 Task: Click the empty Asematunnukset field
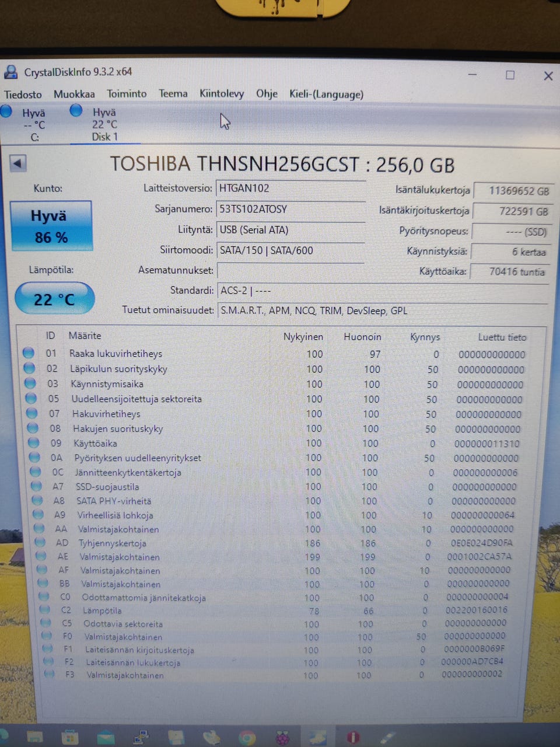290,270
